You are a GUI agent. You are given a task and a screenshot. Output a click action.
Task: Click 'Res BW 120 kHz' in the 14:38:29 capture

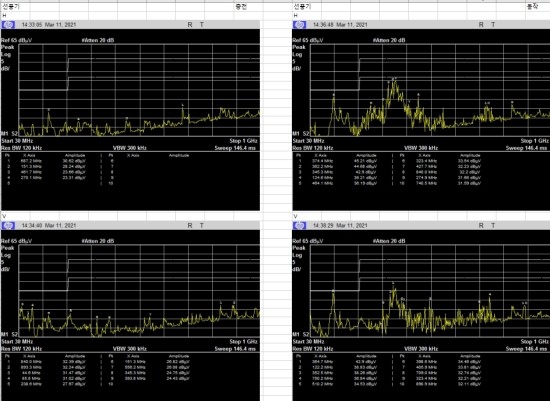pyautogui.click(x=313, y=349)
